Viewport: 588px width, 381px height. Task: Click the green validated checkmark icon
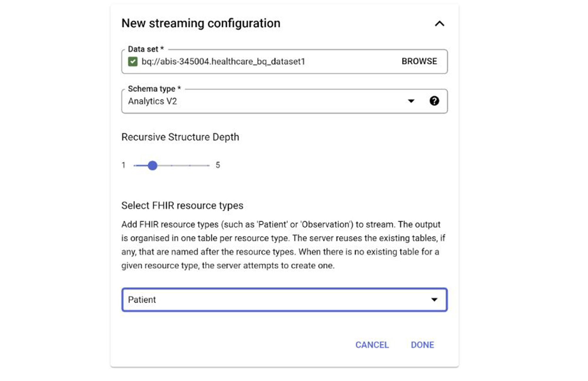(133, 61)
